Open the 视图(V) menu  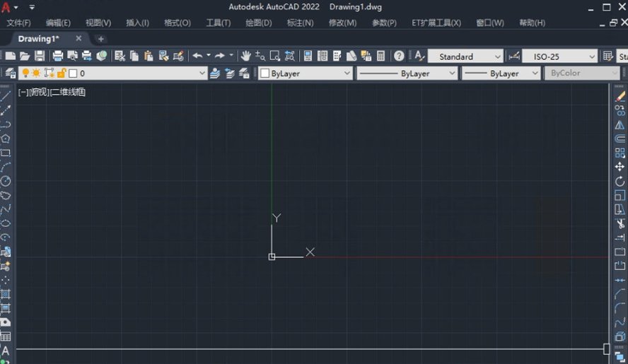(x=98, y=23)
